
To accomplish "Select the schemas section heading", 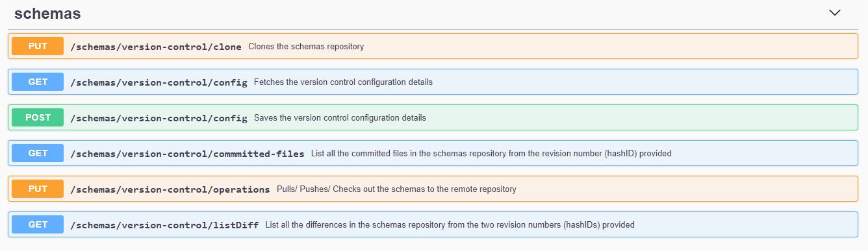I will [x=47, y=13].
